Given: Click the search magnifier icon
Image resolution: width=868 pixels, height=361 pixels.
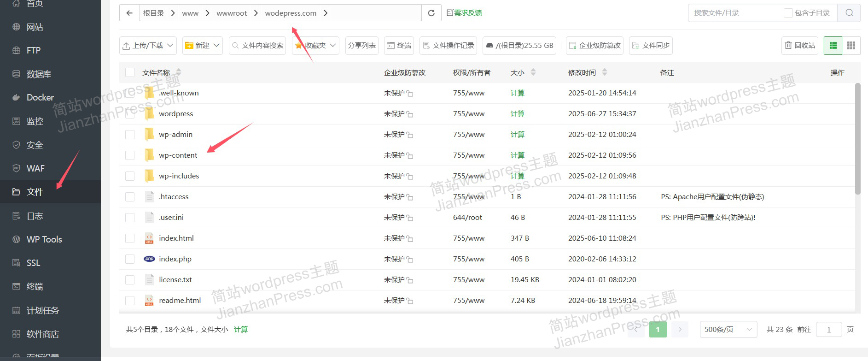Looking at the screenshot, I should point(849,13).
